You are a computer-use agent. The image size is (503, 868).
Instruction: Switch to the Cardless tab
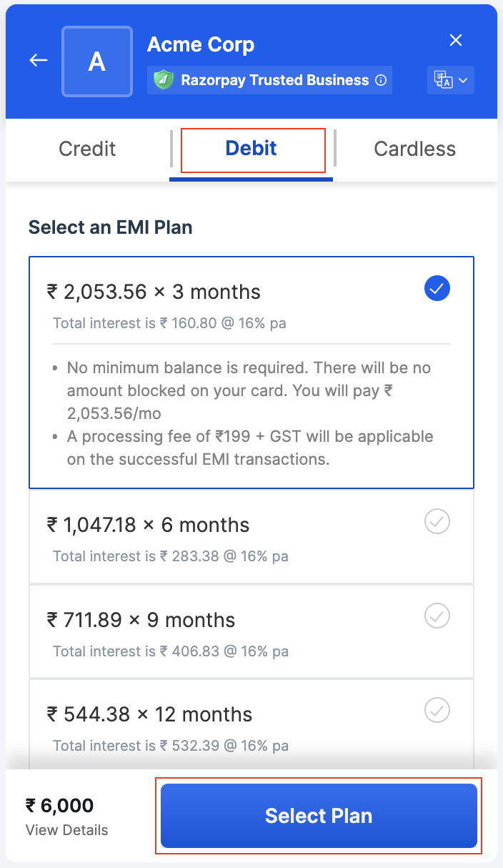pyautogui.click(x=414, y=149)
